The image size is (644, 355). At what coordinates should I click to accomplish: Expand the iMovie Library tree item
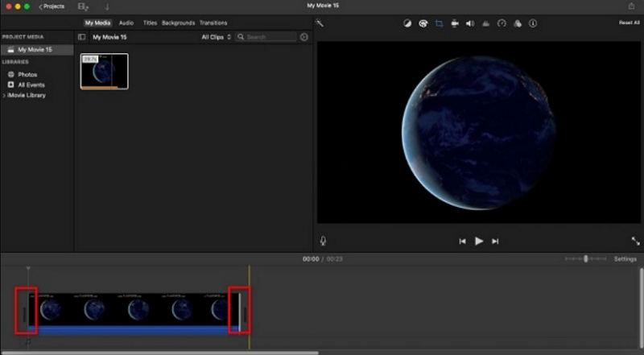tap(4, 95)
